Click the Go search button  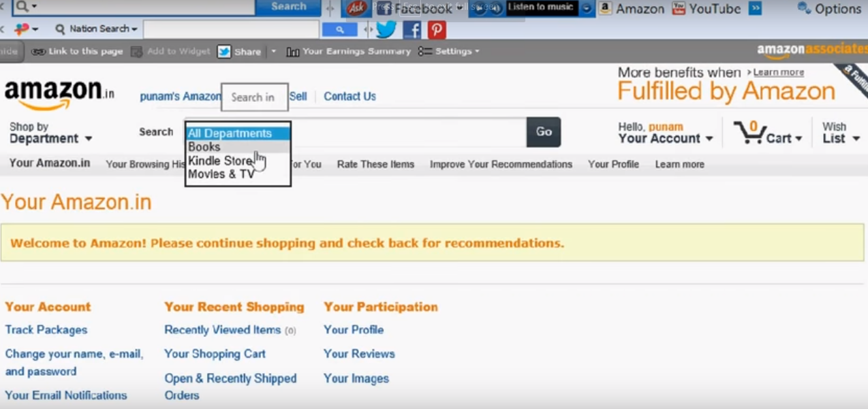click(544, 132)
